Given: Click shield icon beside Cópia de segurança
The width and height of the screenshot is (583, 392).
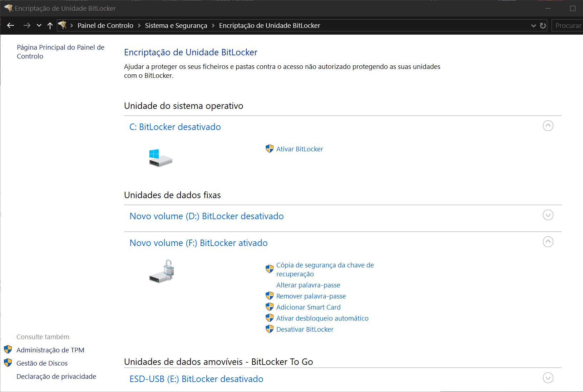Looking at the screenshot, I should 270,269.
